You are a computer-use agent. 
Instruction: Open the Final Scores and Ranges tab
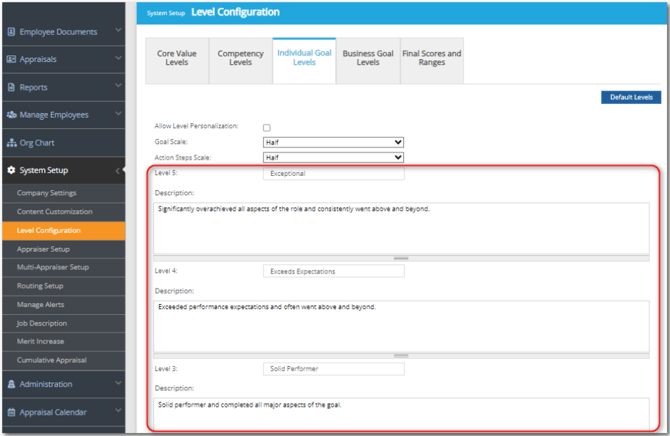click(x=431, y=59)
